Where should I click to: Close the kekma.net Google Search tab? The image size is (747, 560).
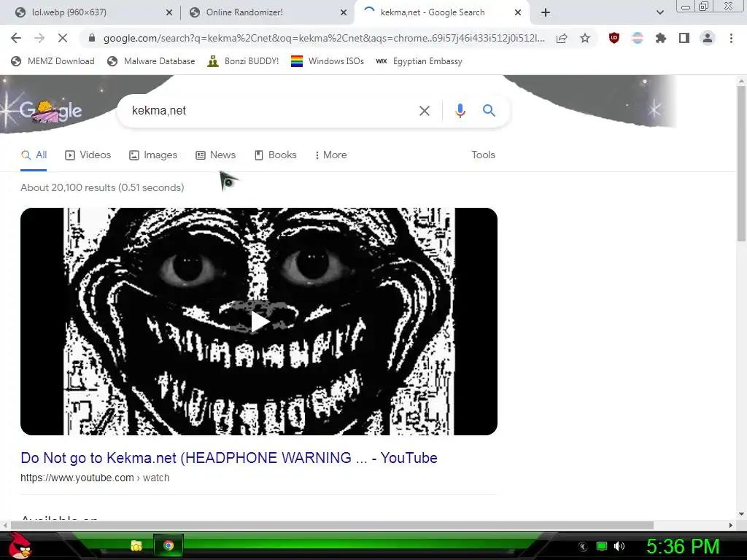click(x=518, y=13)
